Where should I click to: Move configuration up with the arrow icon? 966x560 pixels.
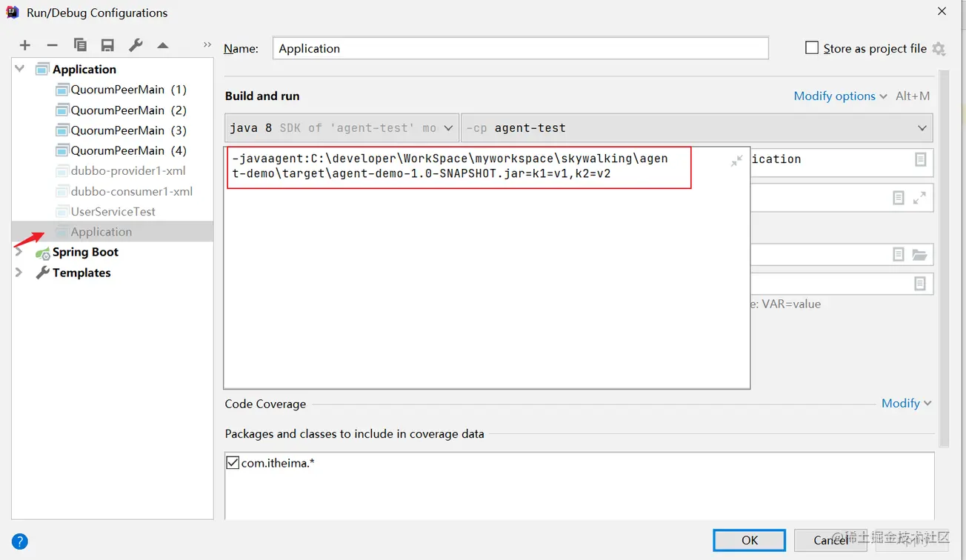click(163, 46)
